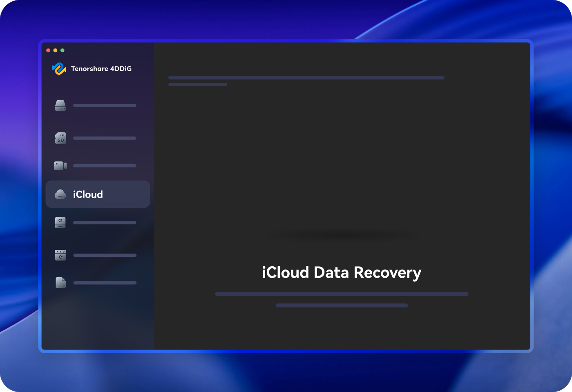Select the SD card icon in sidebar
Image resolution: width=572 pixels, height=392 pixels.
tap(60, 138)
